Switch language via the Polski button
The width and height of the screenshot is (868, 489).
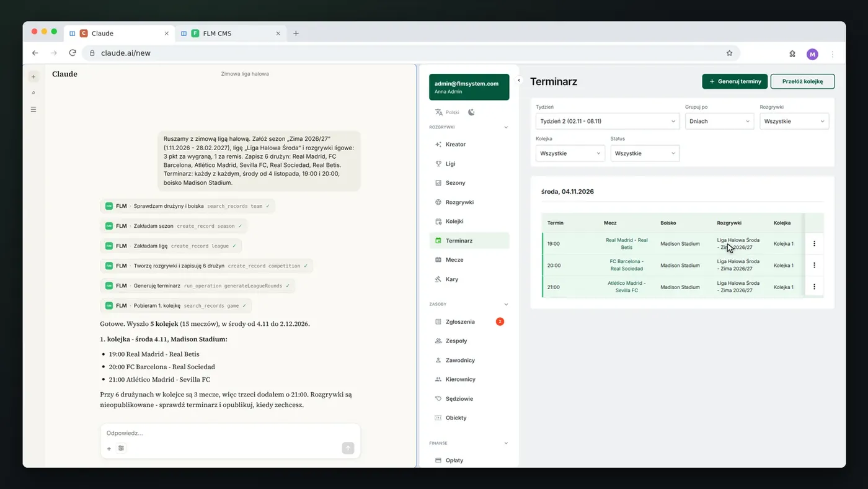coord(447,112)
